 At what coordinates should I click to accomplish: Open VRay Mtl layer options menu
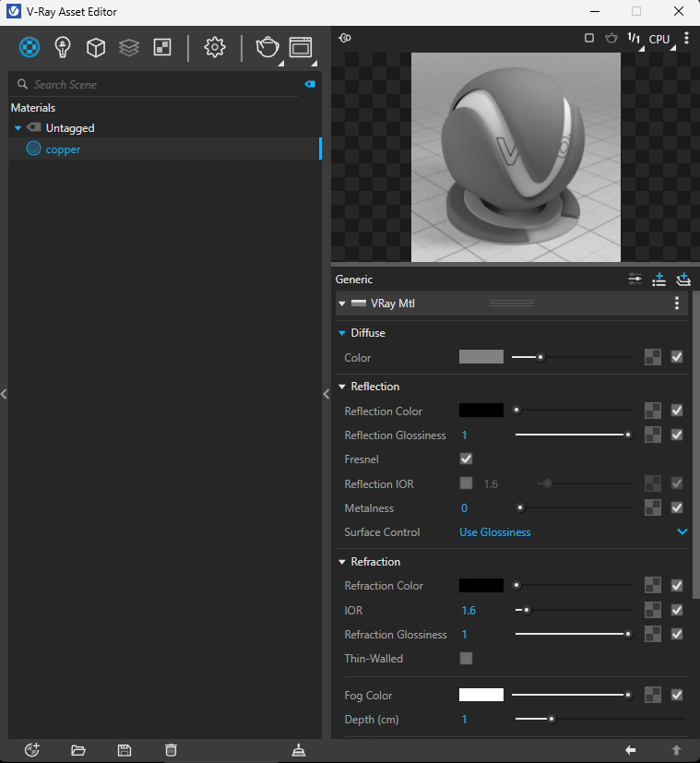tap(677, 304)
